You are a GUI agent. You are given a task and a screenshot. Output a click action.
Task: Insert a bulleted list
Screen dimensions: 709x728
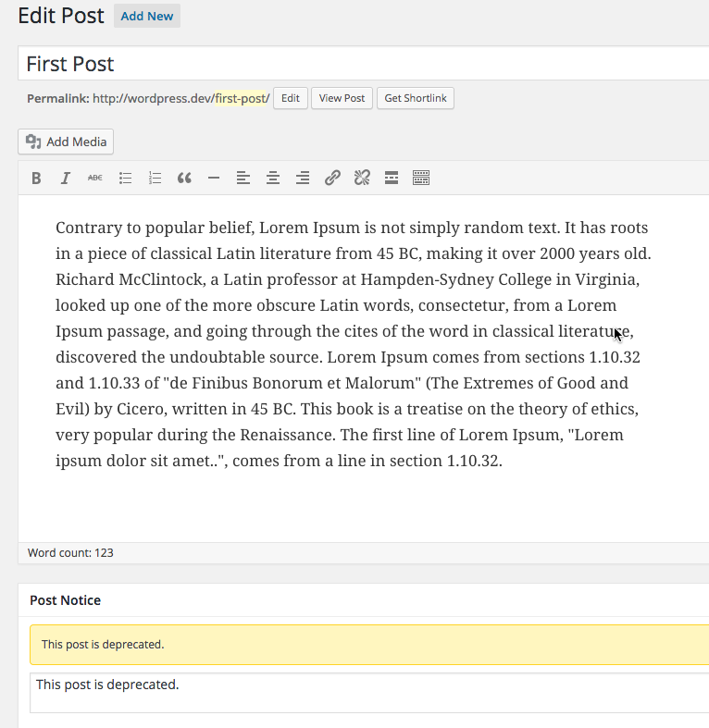(x=125, y=178)
